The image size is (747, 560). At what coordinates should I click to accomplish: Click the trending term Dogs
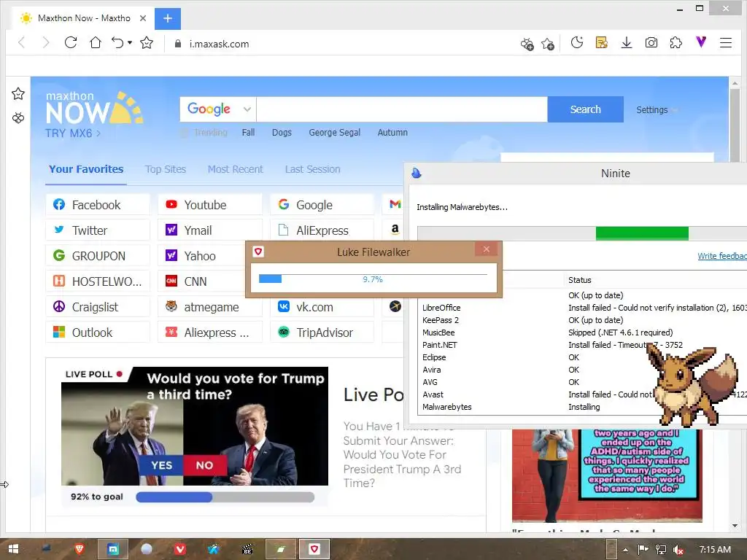click(282, 133)
